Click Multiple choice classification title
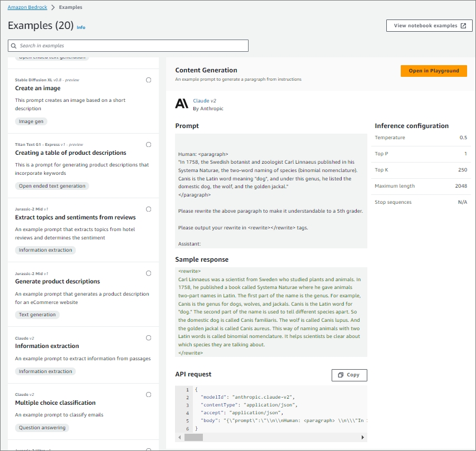476x451 pixels. pyautogui.click(x=55, y=403)
